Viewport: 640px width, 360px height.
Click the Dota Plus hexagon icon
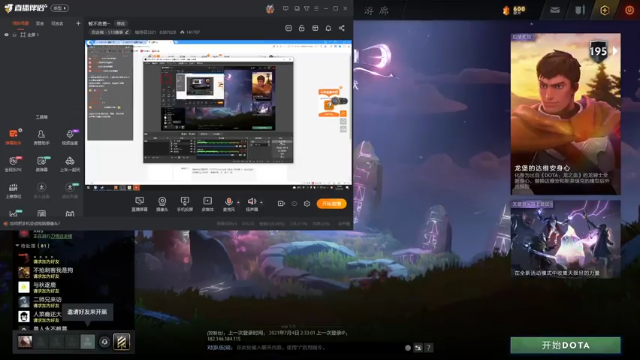click(604, 10)
